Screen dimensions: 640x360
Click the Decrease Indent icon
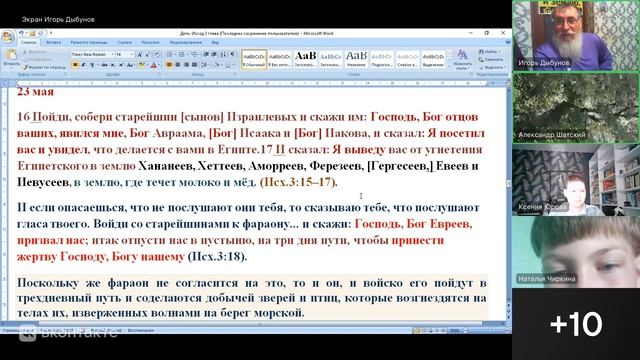click(x=206, y=54)
